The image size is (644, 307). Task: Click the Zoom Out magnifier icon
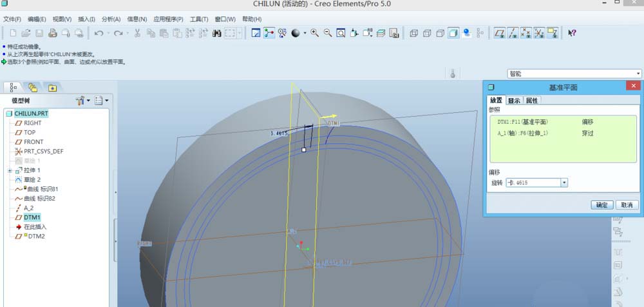point(328,33)
